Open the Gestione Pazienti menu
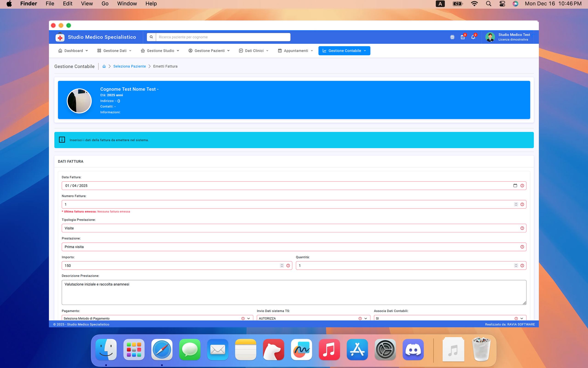The image size is (588, 368). pos(209,51)
